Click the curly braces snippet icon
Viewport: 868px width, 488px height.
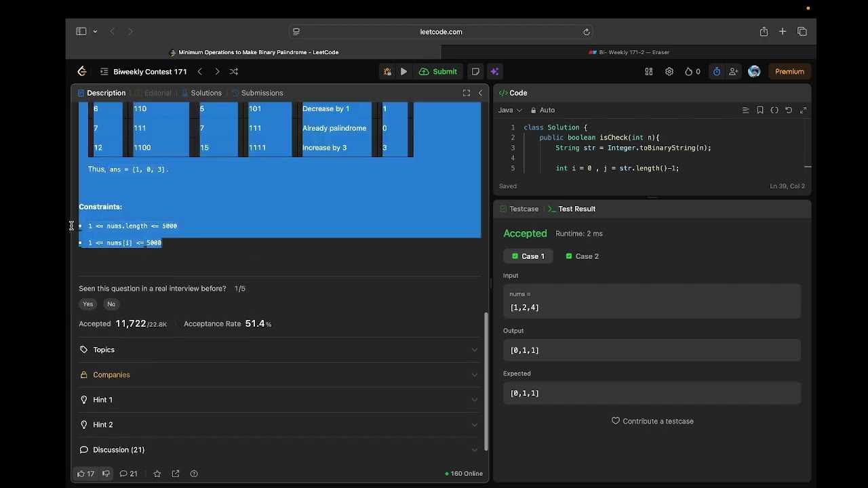(x=774, y=110)
